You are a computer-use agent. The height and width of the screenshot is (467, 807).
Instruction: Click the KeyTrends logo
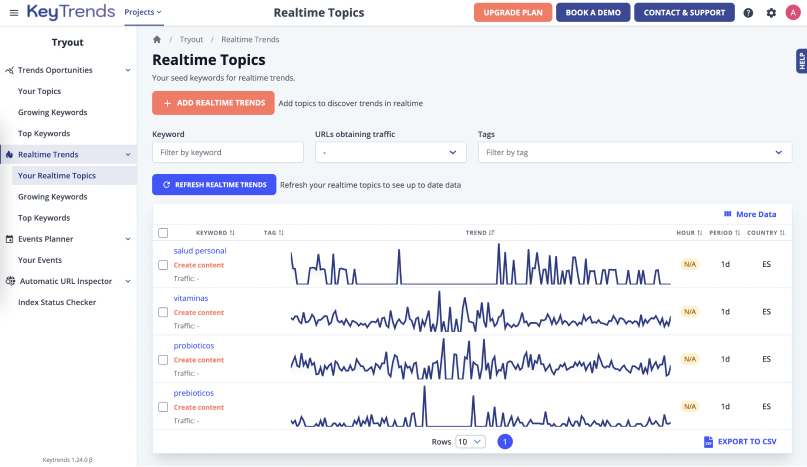tap(71, 12)
